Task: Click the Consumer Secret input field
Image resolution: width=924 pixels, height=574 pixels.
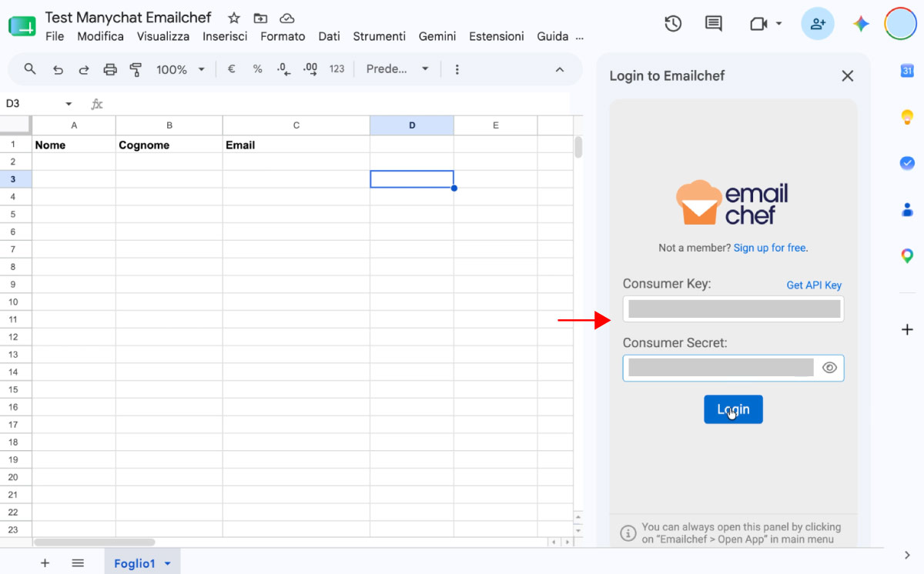Action: 733,368
